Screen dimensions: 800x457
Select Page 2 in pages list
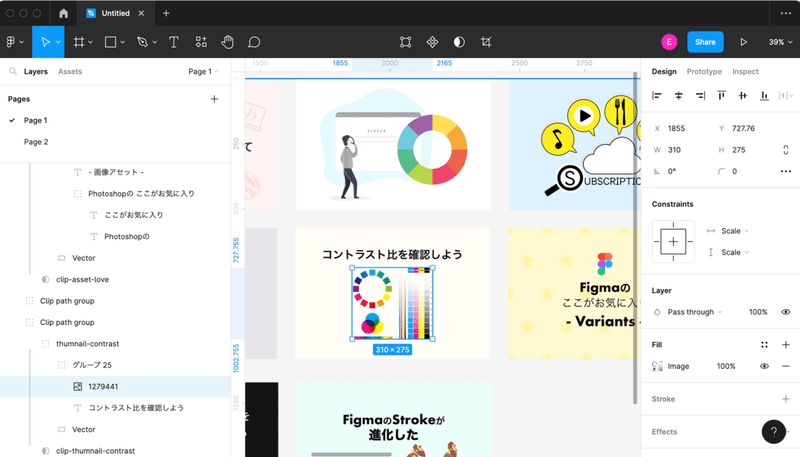pyautogui.click(x=36, y=142)
